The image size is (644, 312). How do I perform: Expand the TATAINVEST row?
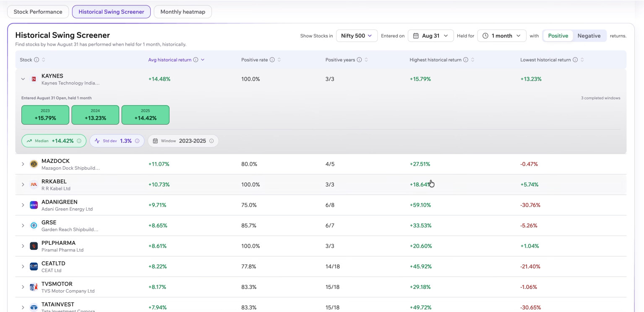click(x=23, y=307)
